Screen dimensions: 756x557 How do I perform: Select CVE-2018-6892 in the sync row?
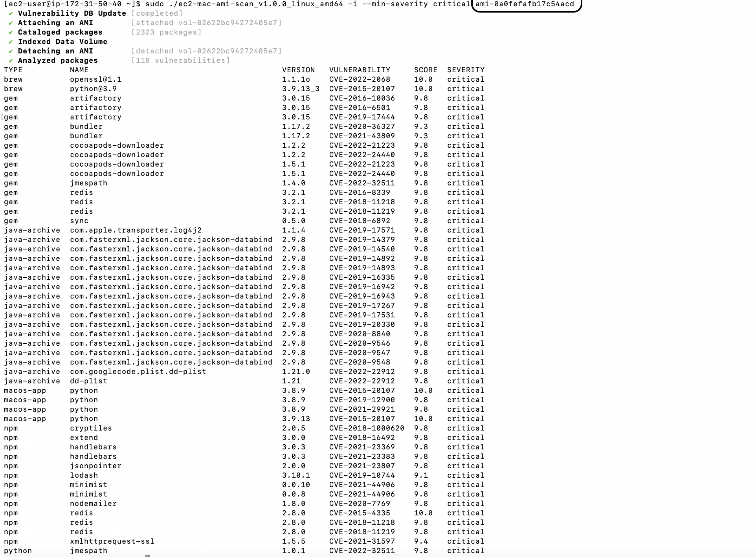(360, 221)
